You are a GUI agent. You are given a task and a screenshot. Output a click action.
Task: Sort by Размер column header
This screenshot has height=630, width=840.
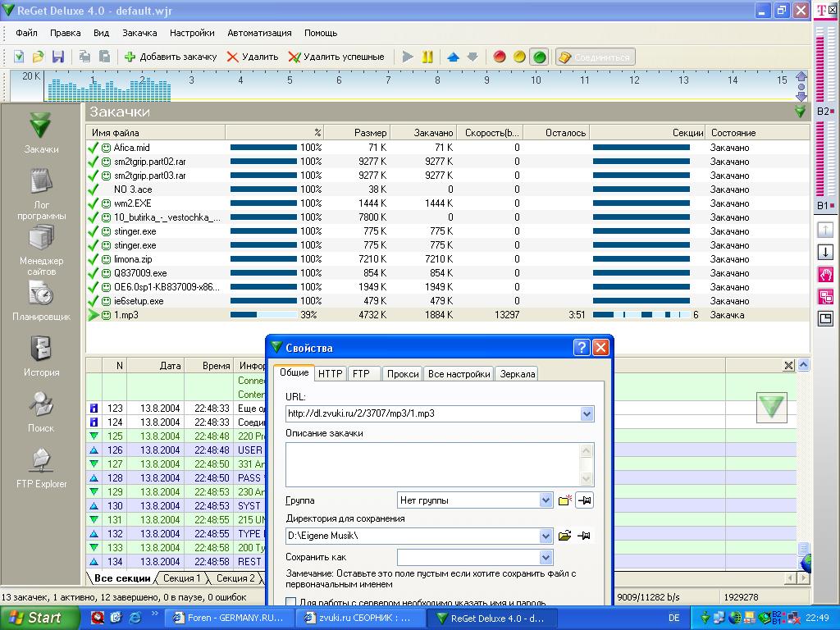pos(357,132)
